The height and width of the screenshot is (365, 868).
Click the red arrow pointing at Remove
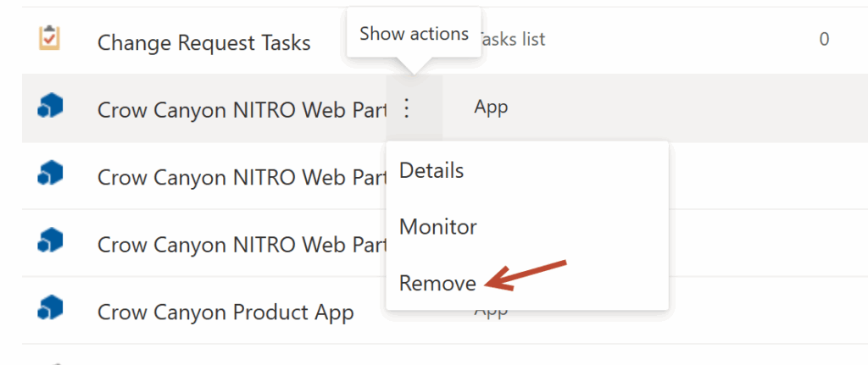pyautogui.click(x=525, y=274)
